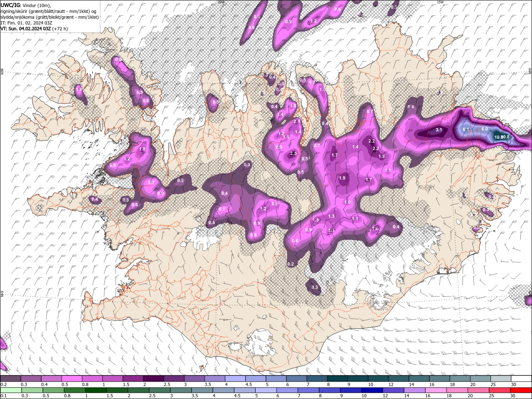Click the 0.5 green swatch in the bottom legend bar
Viewport: 532px width, 399px height.
(53, 390)
